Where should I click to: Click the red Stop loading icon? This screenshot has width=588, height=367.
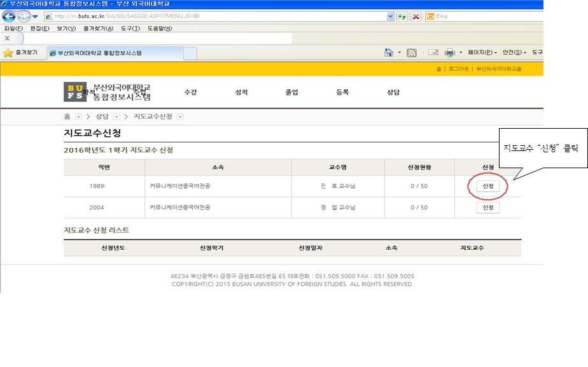click(x=416, y=17)
